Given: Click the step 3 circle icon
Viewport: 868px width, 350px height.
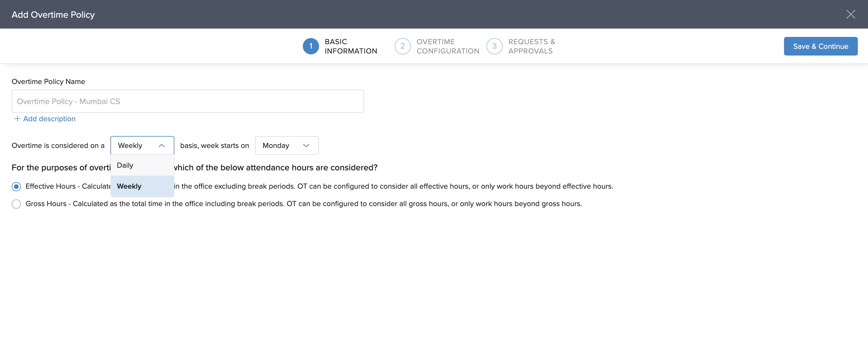Looking at the screenshot, I should point(494,46).
